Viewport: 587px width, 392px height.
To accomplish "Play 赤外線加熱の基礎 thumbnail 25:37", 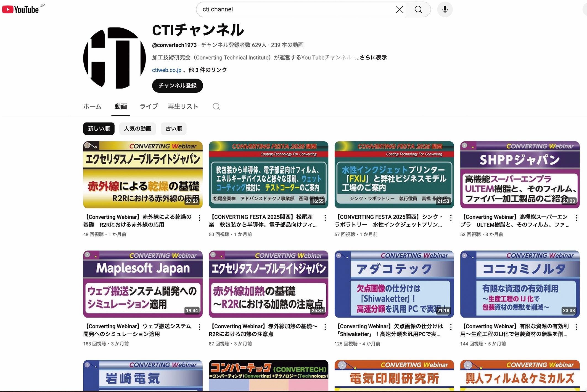I will click(x=268, y=284).
